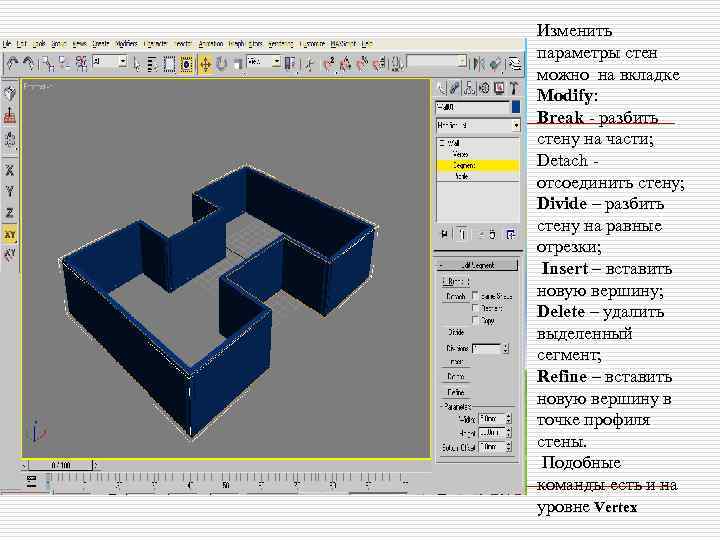Click the Delete button
This screenshot has height=540, width=720.
pyautogui.click(x=456, y=377)
